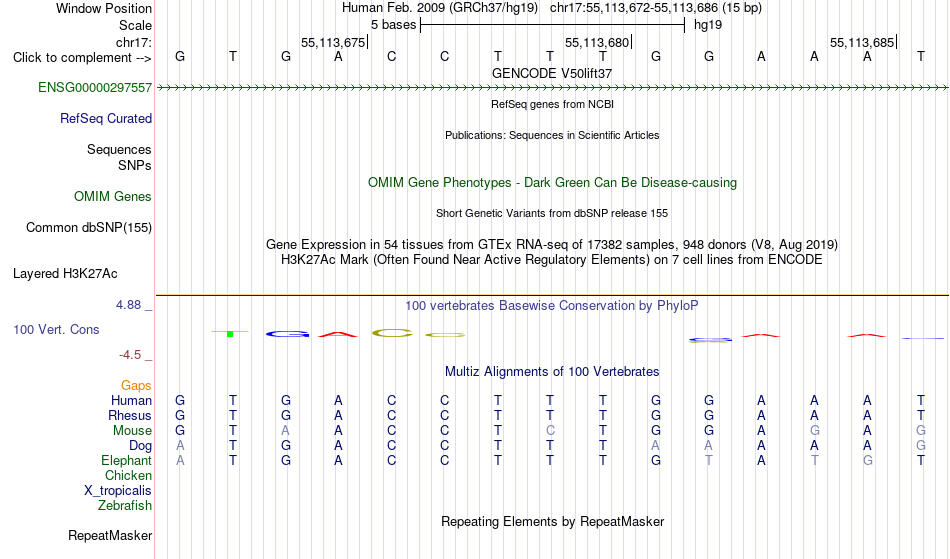Click the OMIM Gene Phenotypes track title
The image size is (950, 559).
pos(553,183)
